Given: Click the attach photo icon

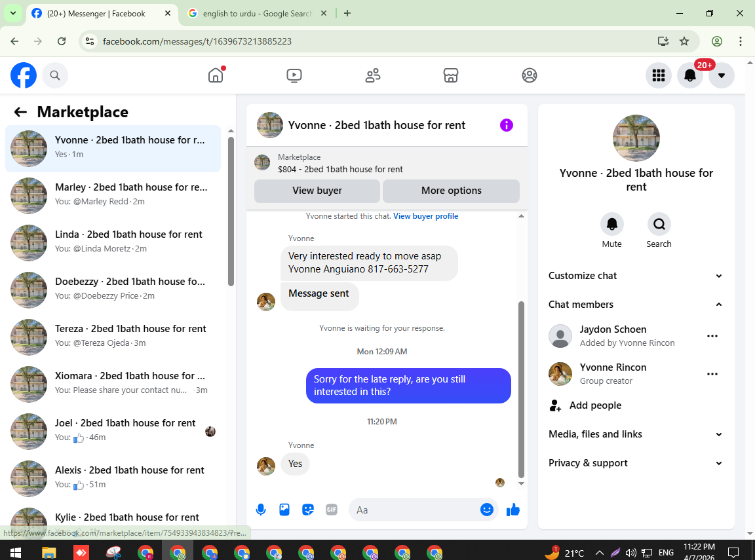Looking at the screenshot, I should (x=284, y=510).
